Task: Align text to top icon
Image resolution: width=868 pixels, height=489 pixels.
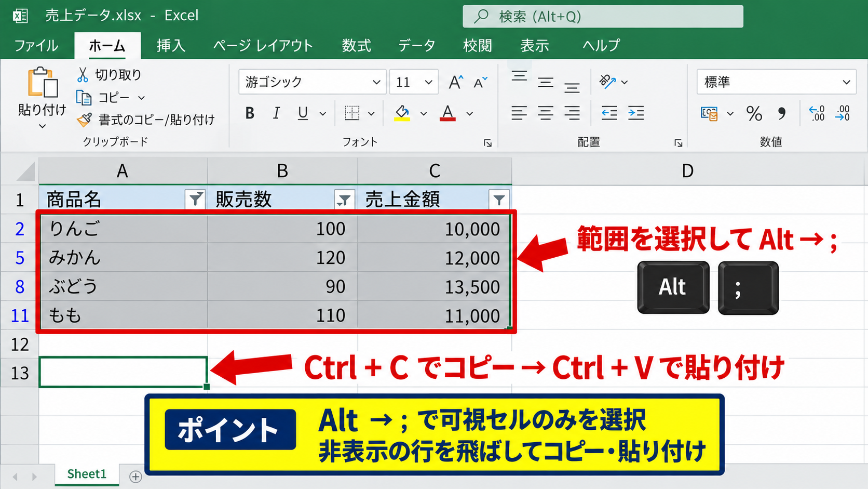Action: click(x=519, y=76)
